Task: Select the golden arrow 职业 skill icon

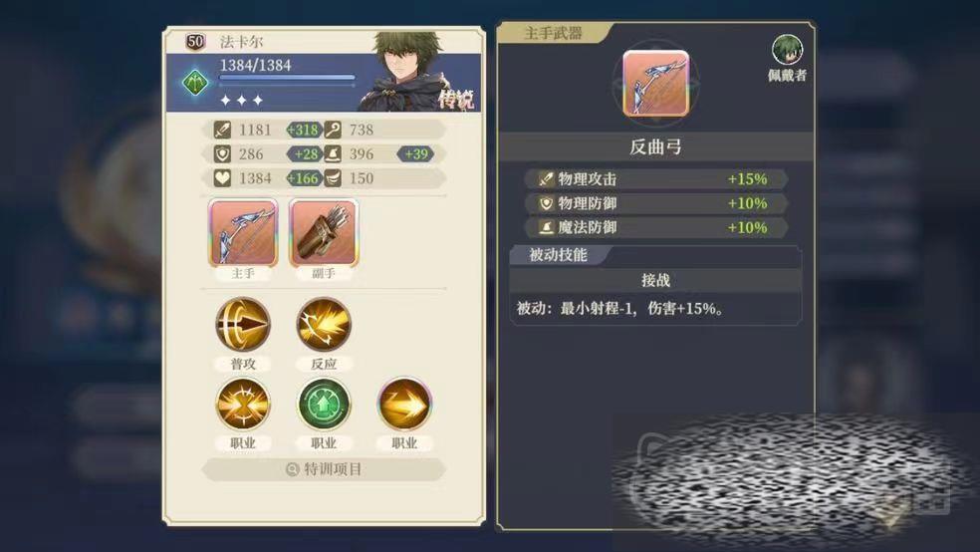Action: click(x=404, y=404)
